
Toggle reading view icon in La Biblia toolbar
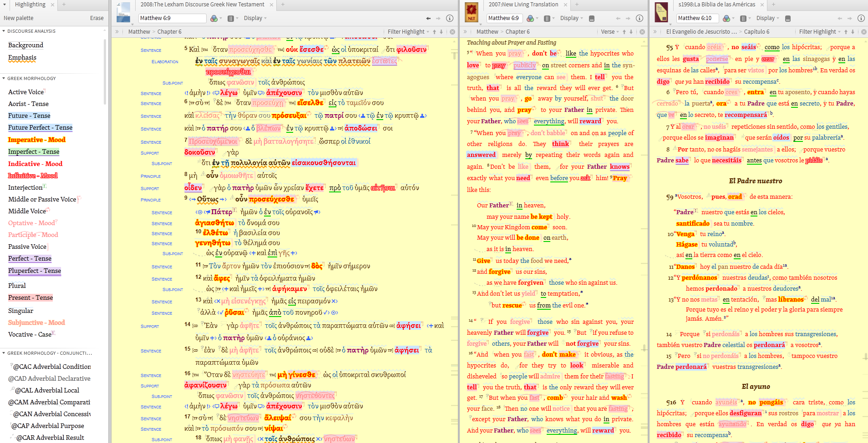[788, 19]
